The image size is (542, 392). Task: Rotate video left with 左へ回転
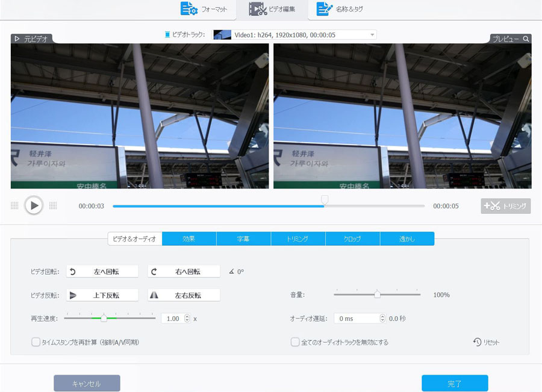102,272
